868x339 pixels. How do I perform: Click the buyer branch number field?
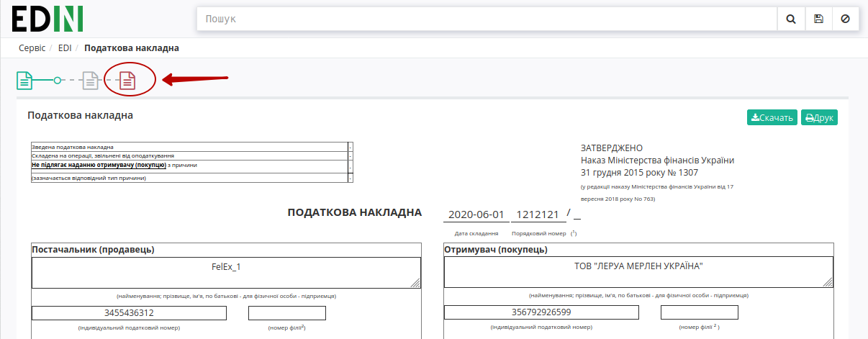700,312
